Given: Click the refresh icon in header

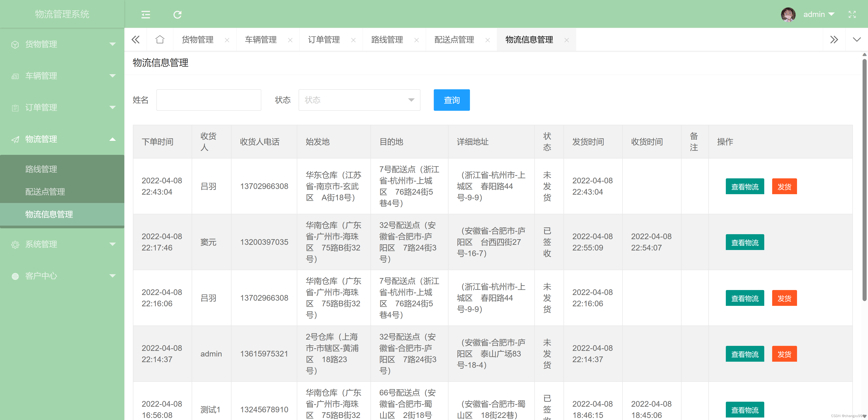Looking at the screenshot, I should click(177, 14).
